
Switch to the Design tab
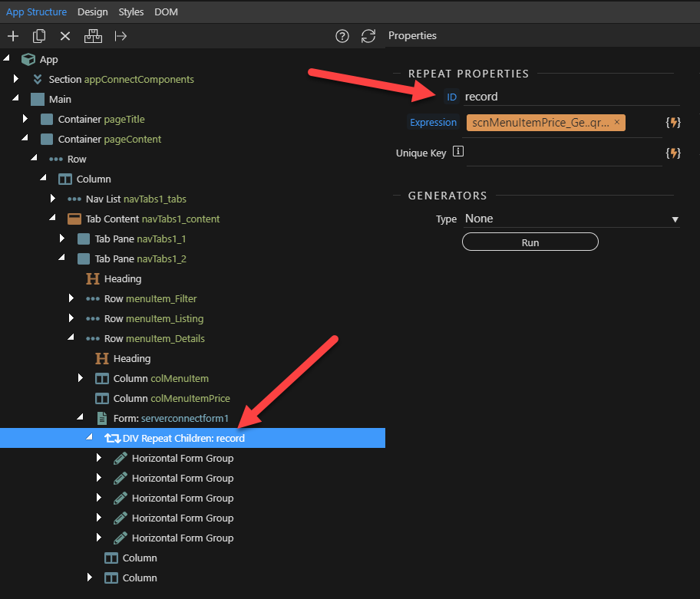[x=92, y=12]
